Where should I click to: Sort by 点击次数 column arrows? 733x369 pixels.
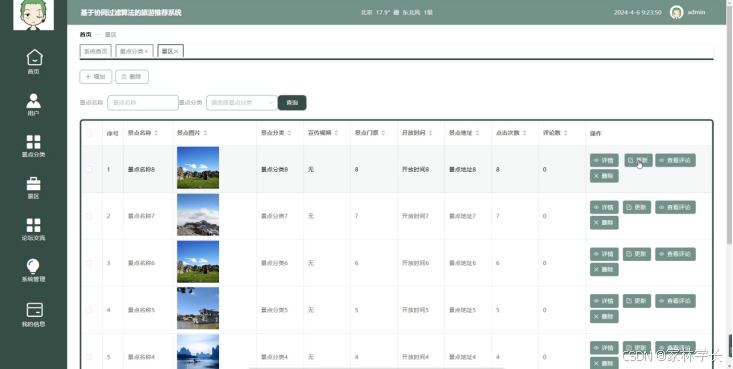524,133
